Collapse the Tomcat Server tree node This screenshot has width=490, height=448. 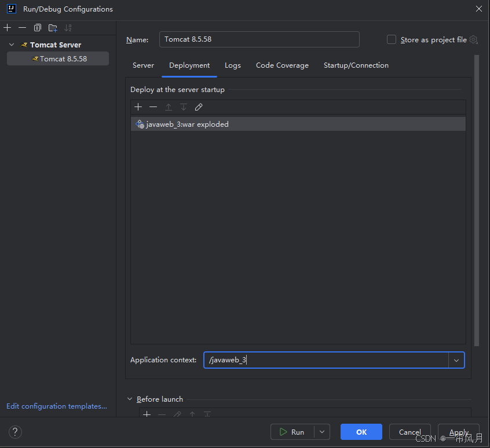(12, 45)
